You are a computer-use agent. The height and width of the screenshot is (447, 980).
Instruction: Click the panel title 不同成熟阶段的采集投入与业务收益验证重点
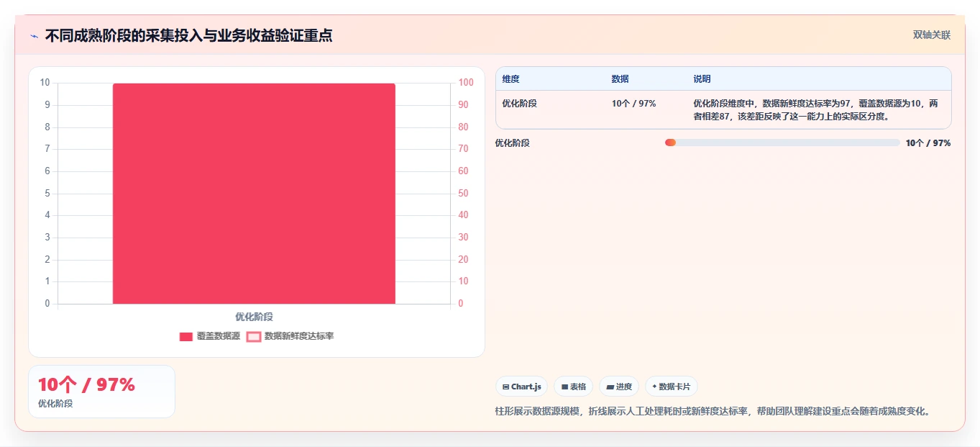188,35
